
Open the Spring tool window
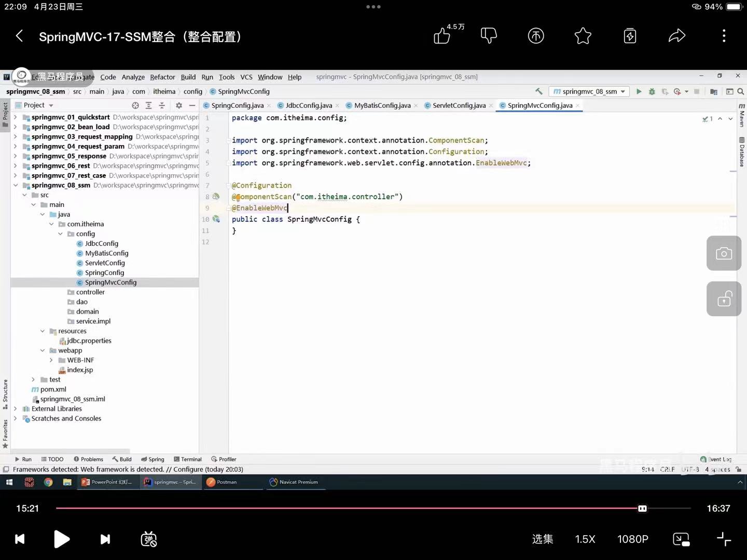[x=153, y=459]
